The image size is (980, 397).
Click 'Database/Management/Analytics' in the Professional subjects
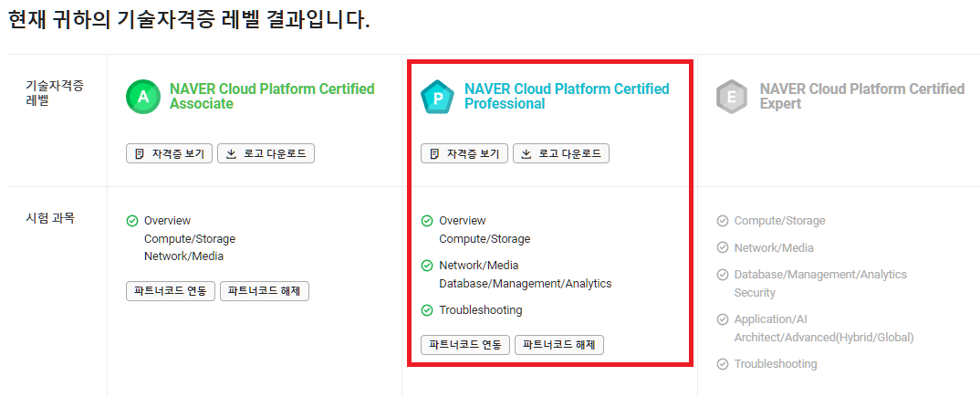[x=526, y=284]
